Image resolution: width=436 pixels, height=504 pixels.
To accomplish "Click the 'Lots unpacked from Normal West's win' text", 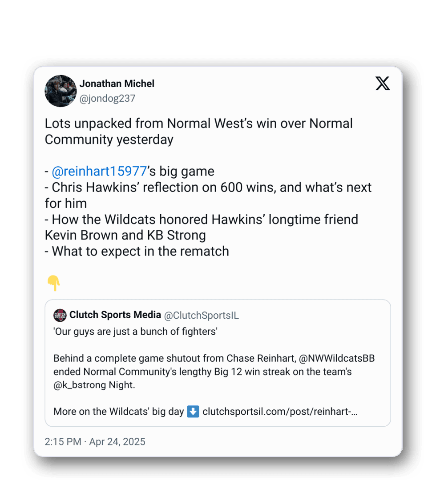I will (198, 123).
